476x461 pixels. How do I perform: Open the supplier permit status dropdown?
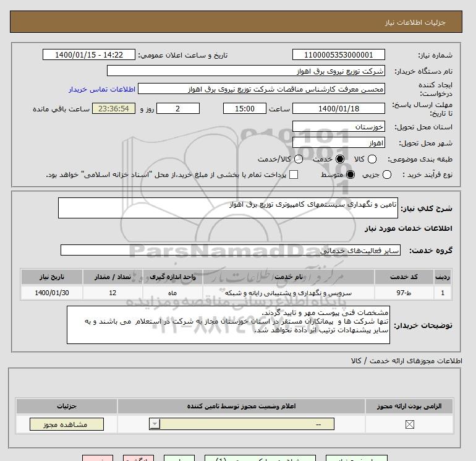pos(242,424)
